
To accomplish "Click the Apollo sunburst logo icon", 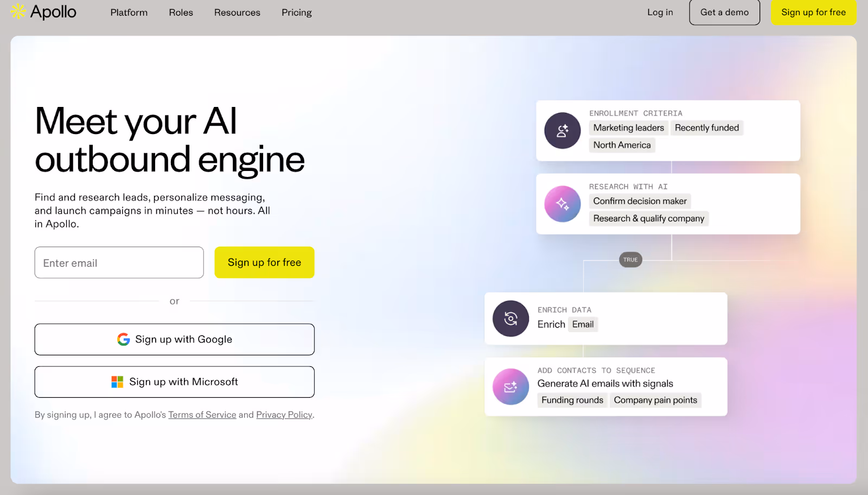I will tap(17, 11).
